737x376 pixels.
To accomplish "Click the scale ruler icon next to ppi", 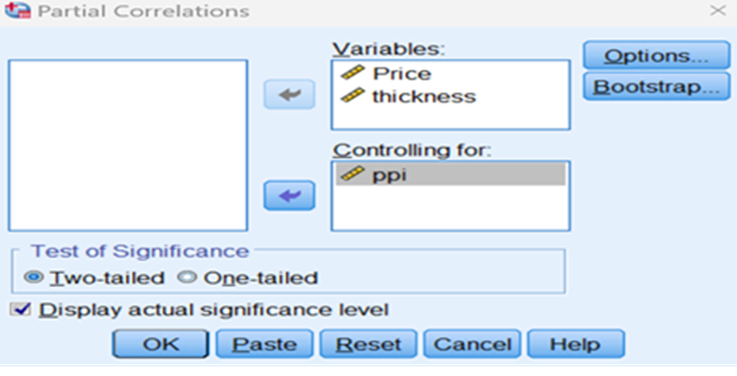I will pos(353,174).
